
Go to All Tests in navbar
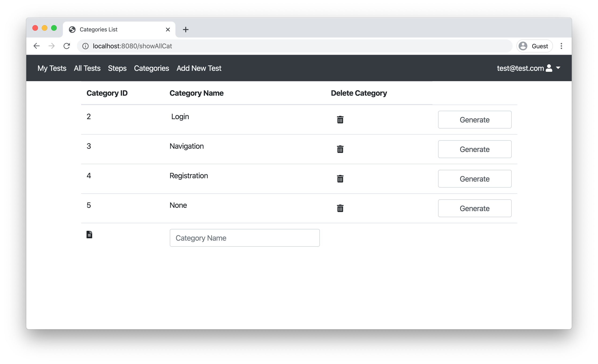tap(87, 68)
